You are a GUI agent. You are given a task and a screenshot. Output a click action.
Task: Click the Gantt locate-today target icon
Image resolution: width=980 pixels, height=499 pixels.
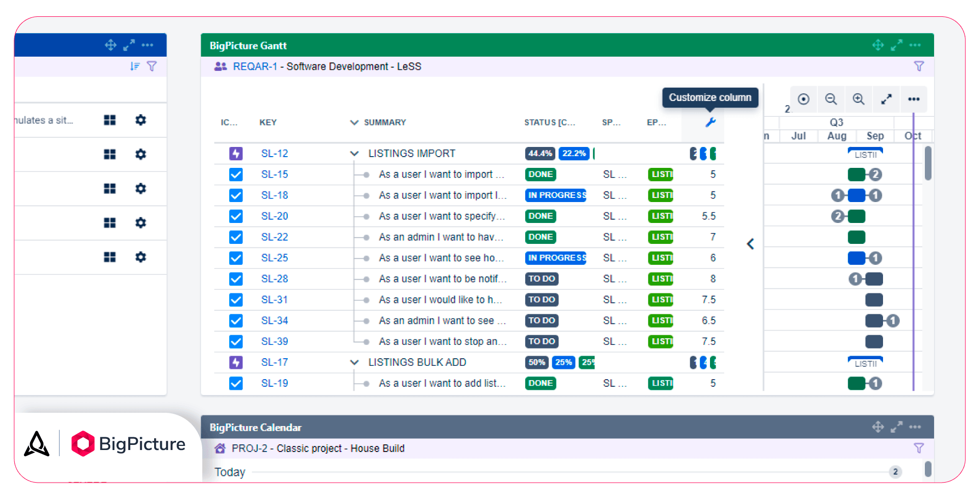[803, 99]
